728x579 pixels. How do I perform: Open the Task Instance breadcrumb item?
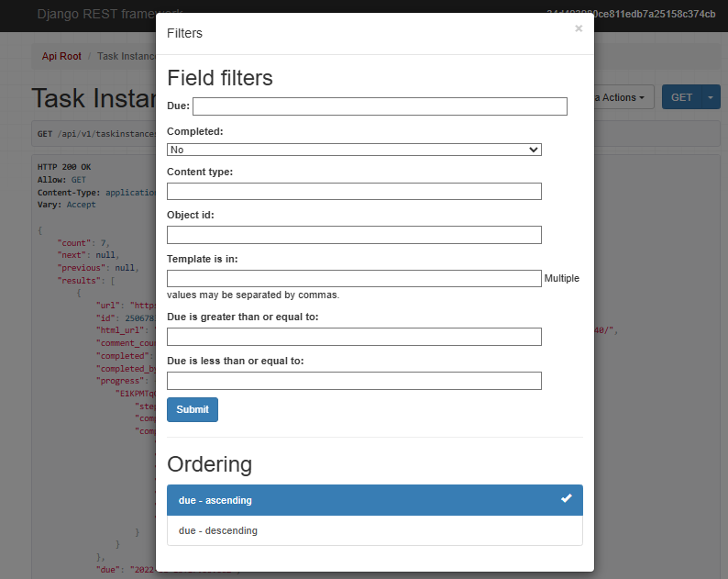126,57
